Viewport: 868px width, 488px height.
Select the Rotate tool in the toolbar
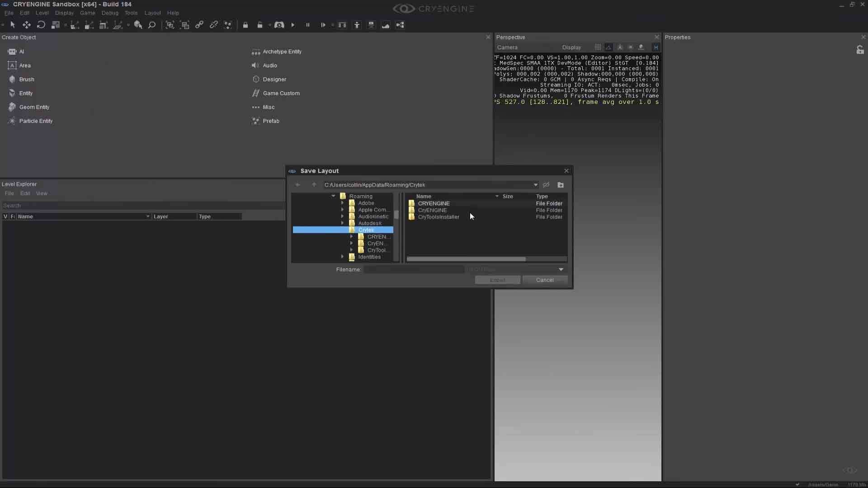click(41, 25)
